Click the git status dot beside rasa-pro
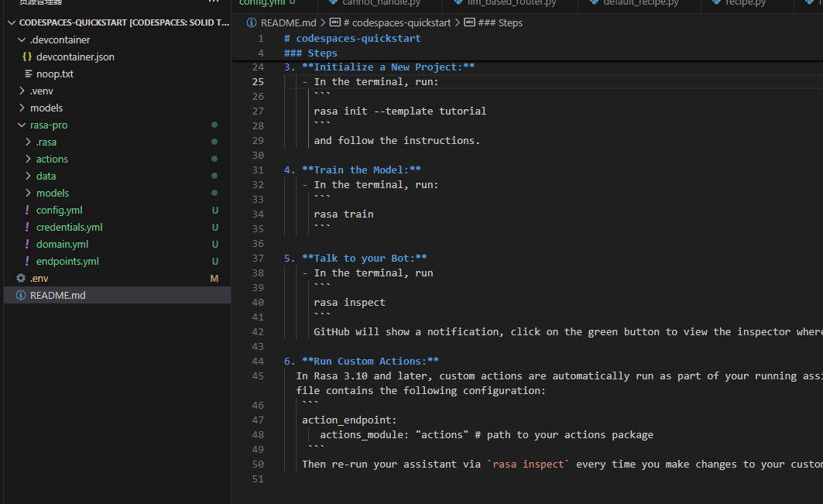The image size is (823, 504). [x=214, y=125]
